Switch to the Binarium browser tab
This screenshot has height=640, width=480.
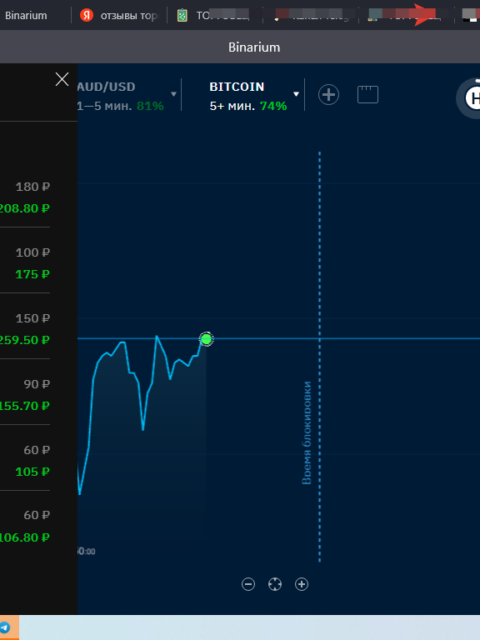click(x=26, y=16)
